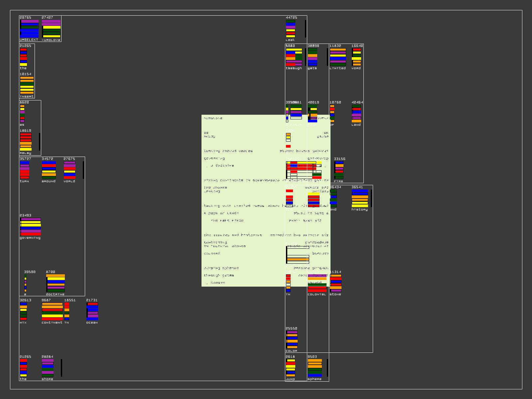Click the continent block numbered 9687
Viewport: 532px width, 399px height.
(52, 312)
